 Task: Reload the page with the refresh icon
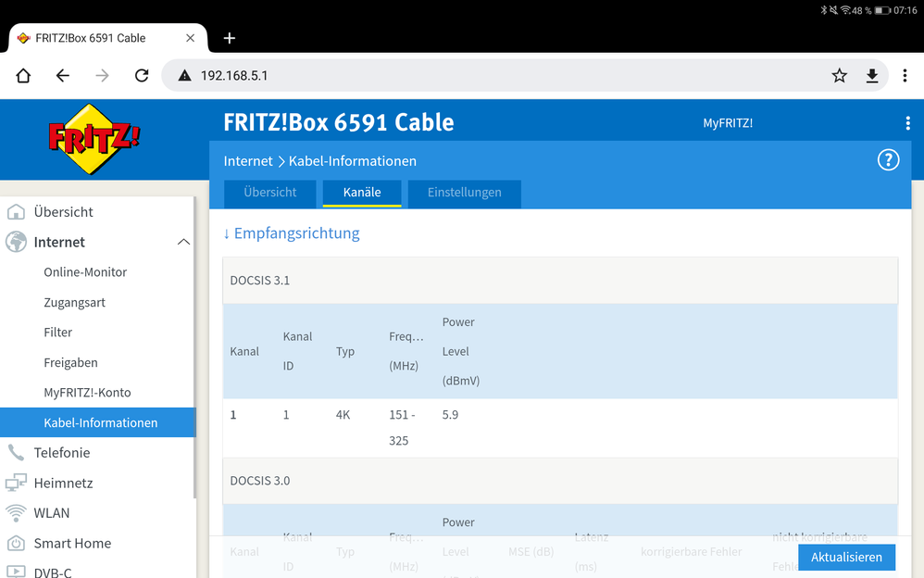click(x=142, y=76)
